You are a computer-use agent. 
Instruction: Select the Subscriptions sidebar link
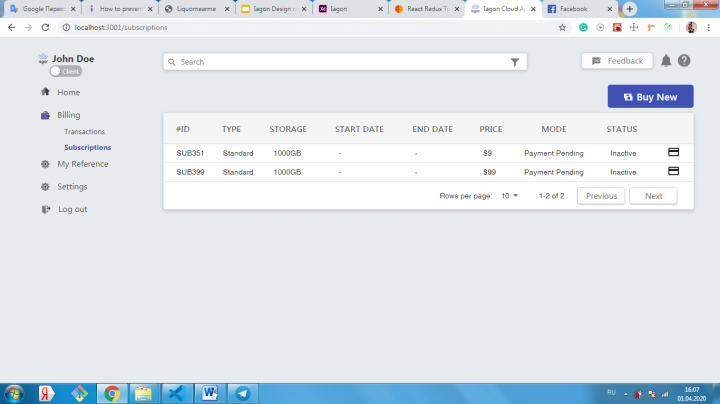click(88, 147)
